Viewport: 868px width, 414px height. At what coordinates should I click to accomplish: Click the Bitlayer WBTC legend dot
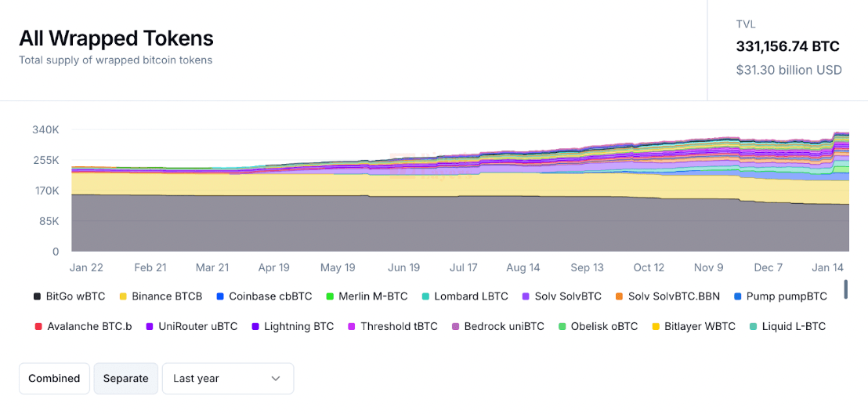pyautogui.click(x=656, y=326)
